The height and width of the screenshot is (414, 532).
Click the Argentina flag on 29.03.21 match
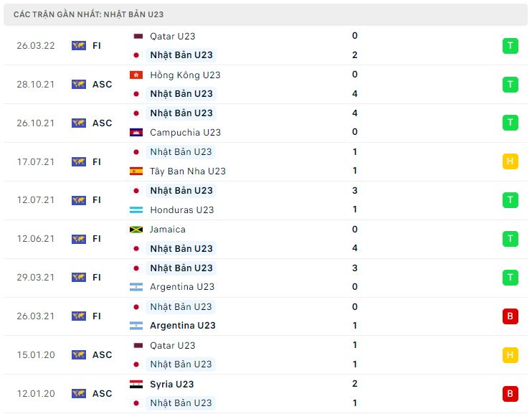[136, 287]
